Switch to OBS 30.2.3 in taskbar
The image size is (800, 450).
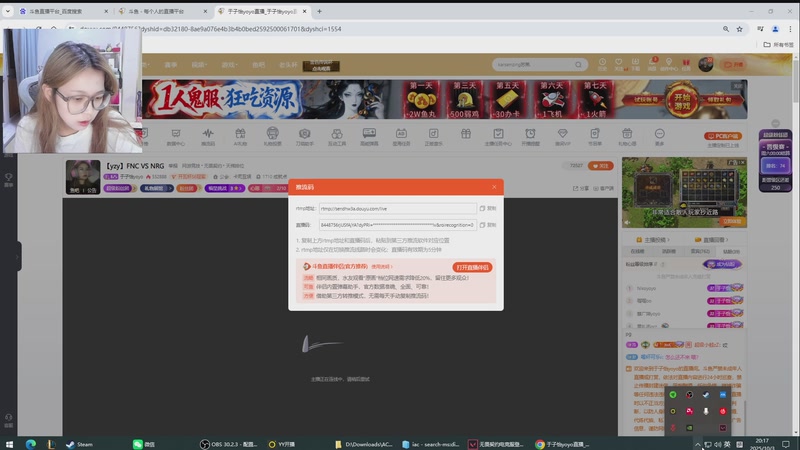pos(229,444)
